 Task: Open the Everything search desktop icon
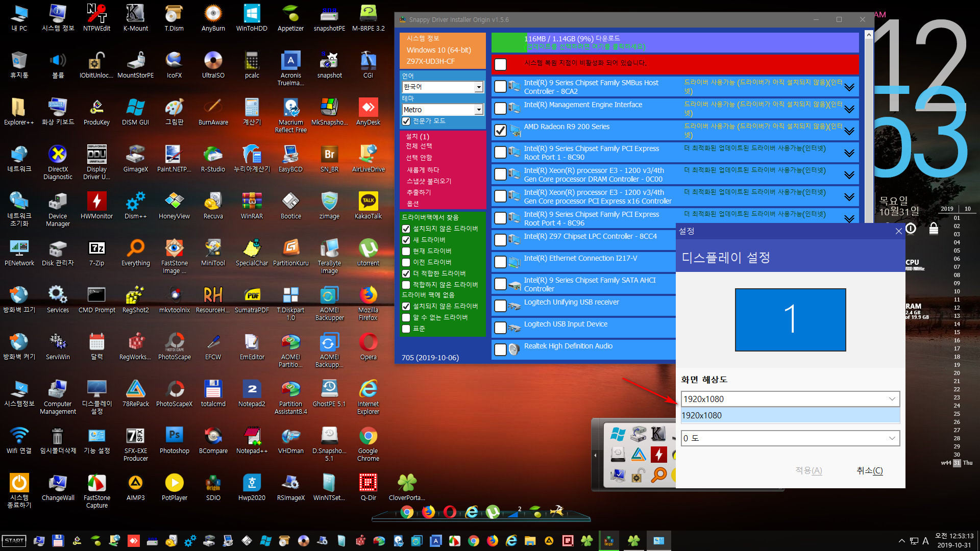(x=135, y=253)
